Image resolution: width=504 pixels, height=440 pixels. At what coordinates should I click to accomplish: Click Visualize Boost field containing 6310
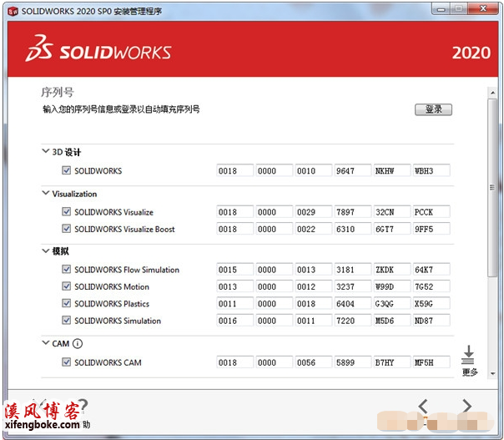[353, 229]
